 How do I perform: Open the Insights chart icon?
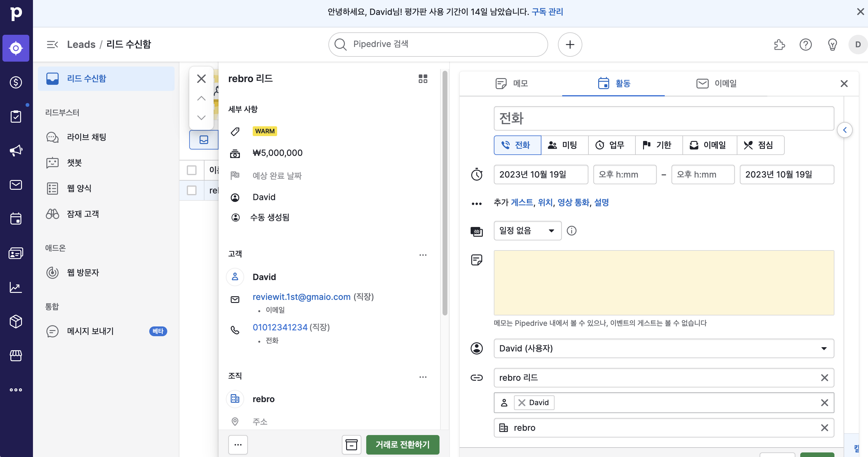click(x=16, y=287)
